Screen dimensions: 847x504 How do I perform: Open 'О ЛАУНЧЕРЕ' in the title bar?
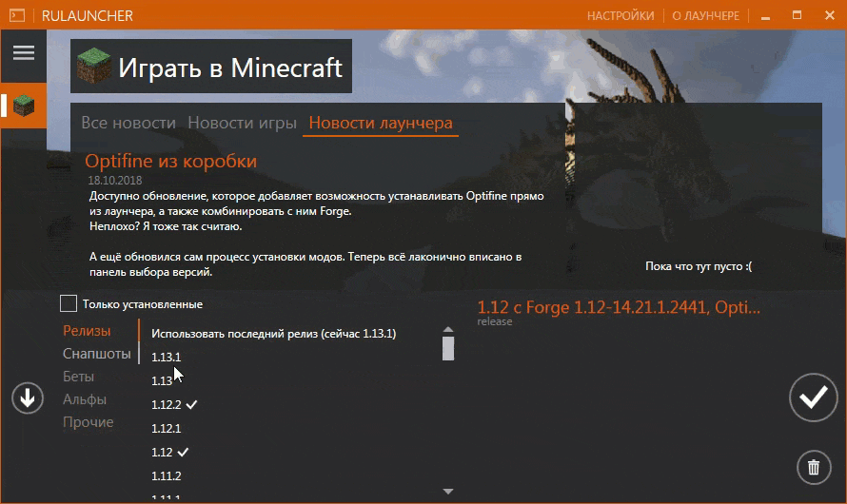(x=705, y=15)
